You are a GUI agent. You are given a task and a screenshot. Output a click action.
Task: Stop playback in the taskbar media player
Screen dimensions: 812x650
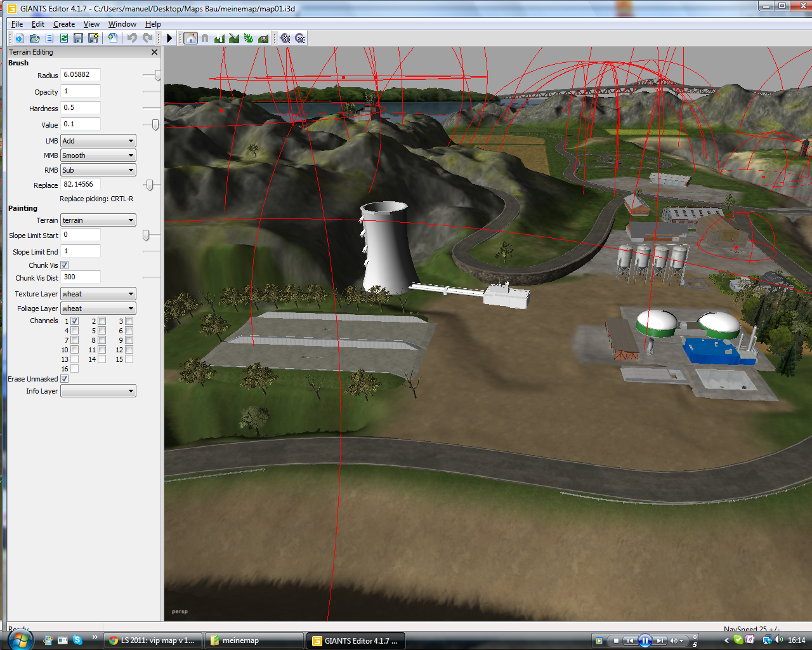[616, 640]
